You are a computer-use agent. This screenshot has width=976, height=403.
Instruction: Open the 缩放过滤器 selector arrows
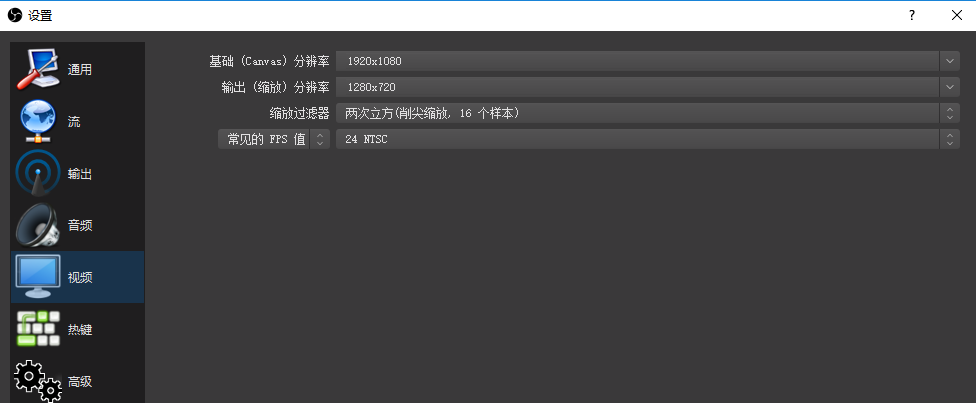[949, 113]
